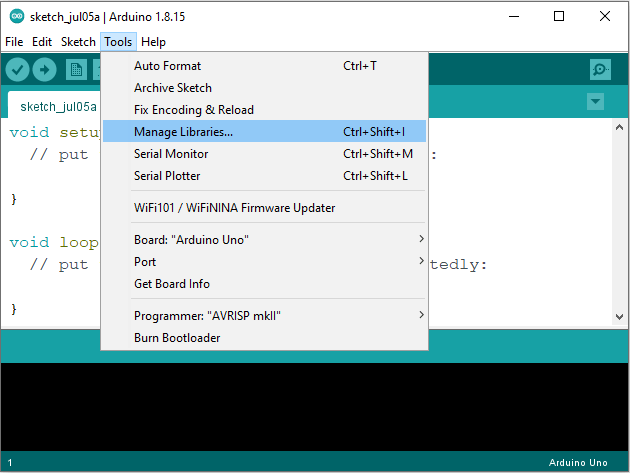
Task: Click line number 1 in status bar
Action: [10, 463]
